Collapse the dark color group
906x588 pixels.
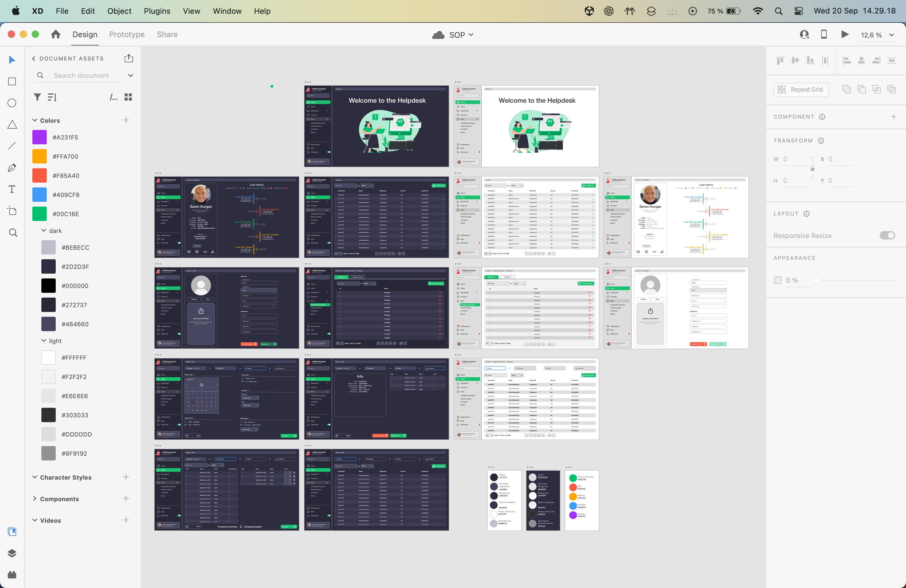[x=44, y=231]
